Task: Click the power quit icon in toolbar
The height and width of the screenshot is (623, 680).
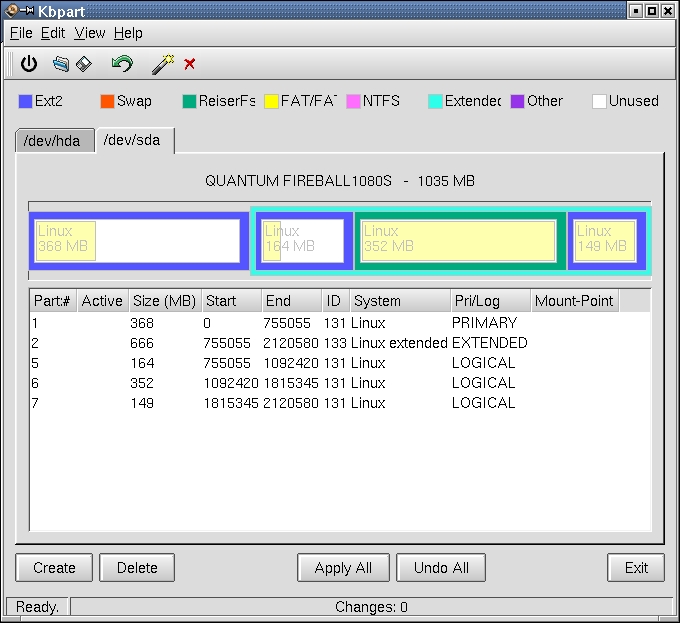Action: pyautogui.click(x=29, y=64)
